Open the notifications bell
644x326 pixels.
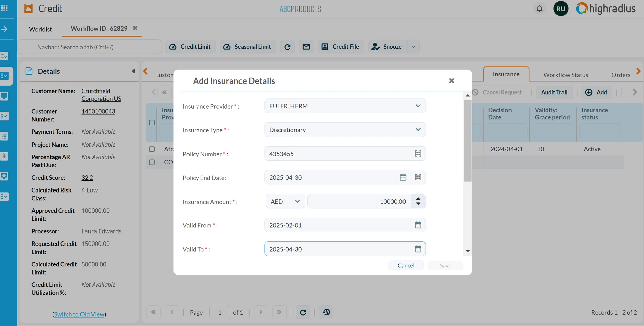click(539, 8)
